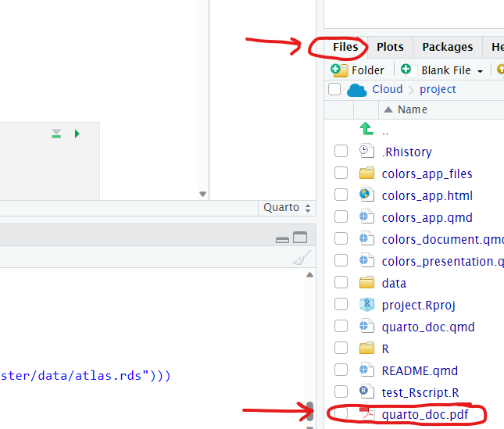Open the Quarto file type selector
Screen dimensions: 504x429
(287, 208)
